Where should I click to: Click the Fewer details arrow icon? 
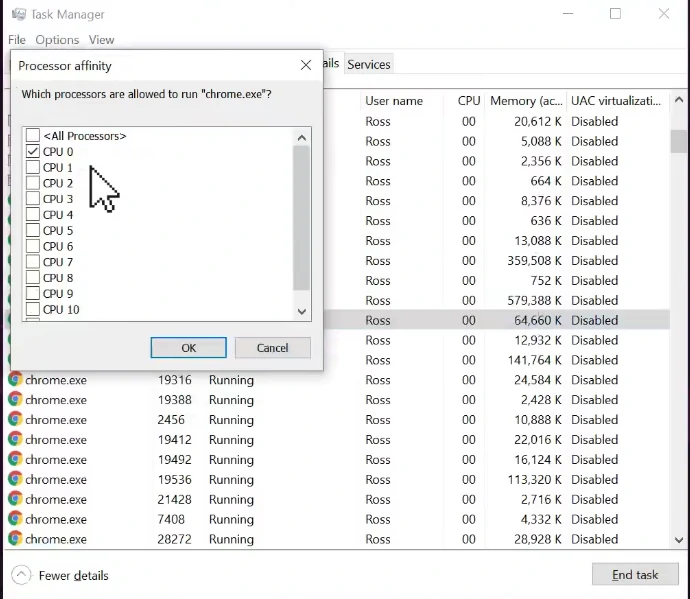21,575
